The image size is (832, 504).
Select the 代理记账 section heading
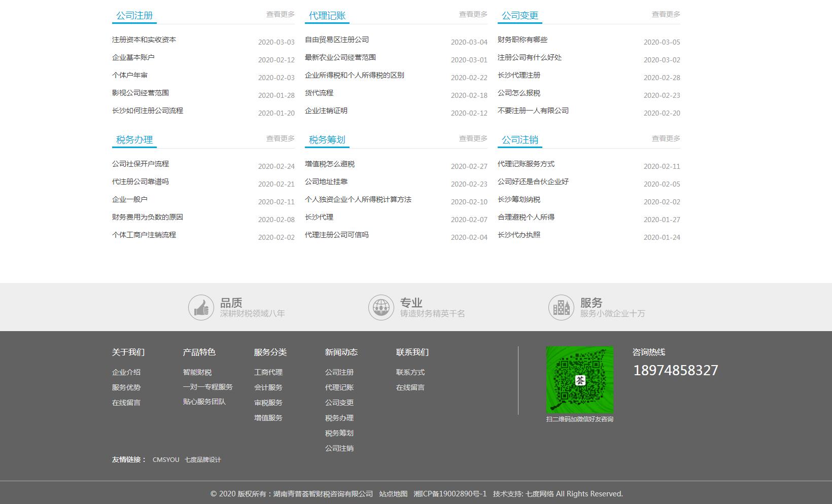click(x=327, y=16)
